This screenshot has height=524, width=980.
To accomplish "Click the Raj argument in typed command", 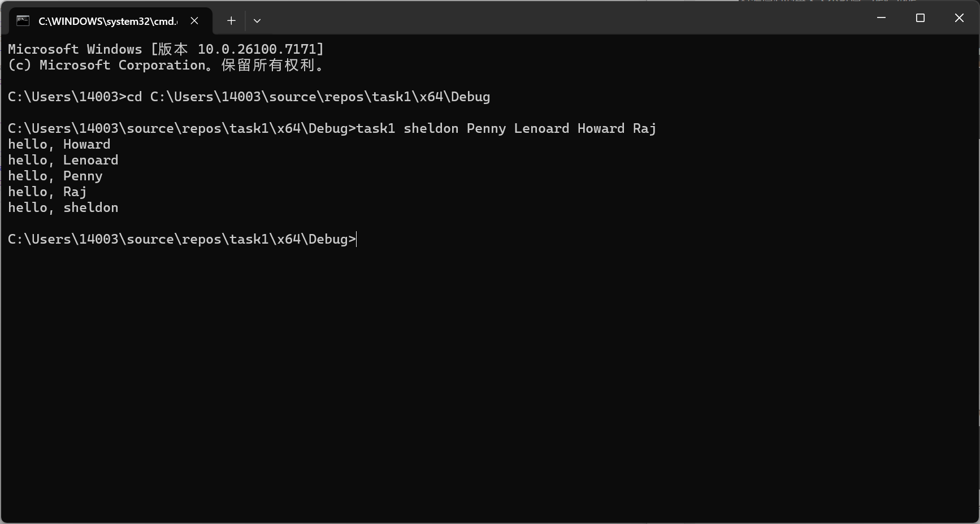I will pos(644,129).
